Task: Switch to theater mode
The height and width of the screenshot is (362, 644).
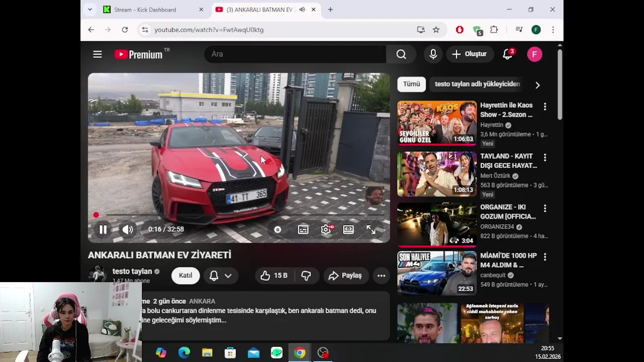Action: (348, 230)
